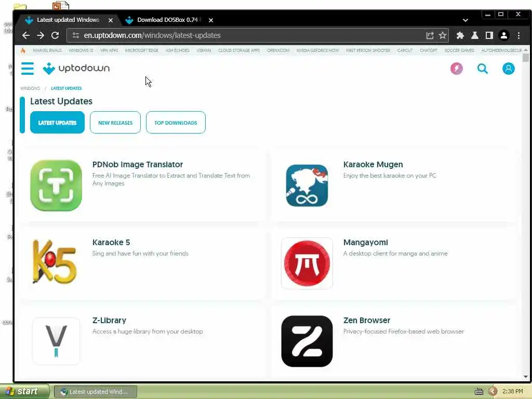The width and height of the screenshot is (532, 399).
Task: Bookmark this page with the star
Action: click(443, 35)
